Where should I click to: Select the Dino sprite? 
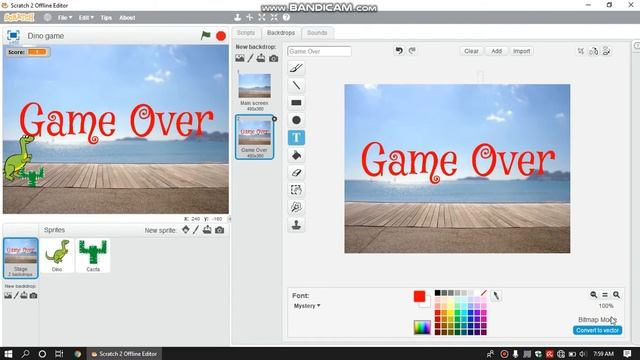coord(57,256)
